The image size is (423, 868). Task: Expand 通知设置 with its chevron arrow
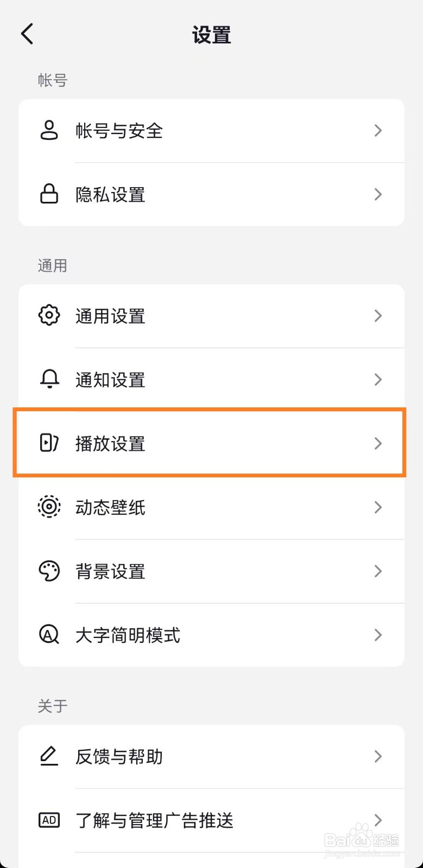click(378, 379)
